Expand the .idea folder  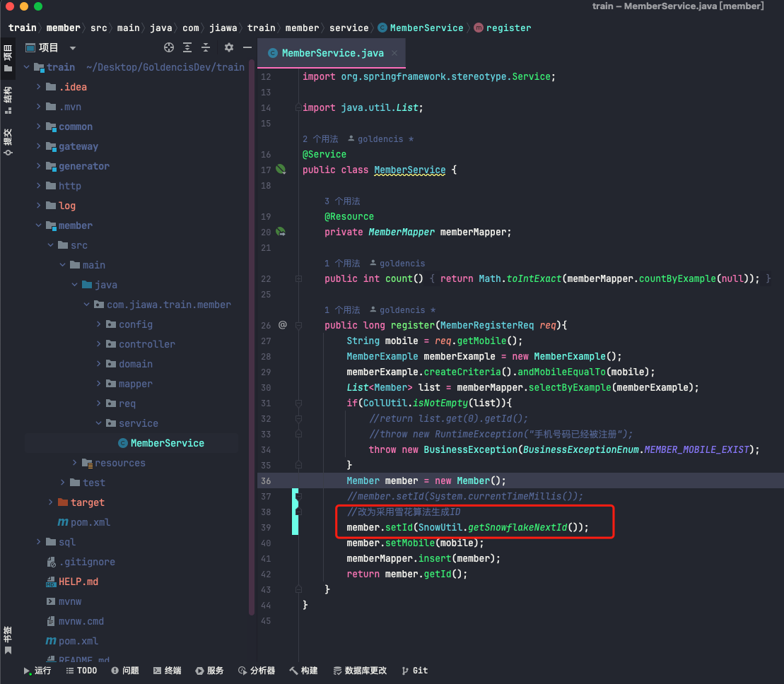tap(38, 86)
